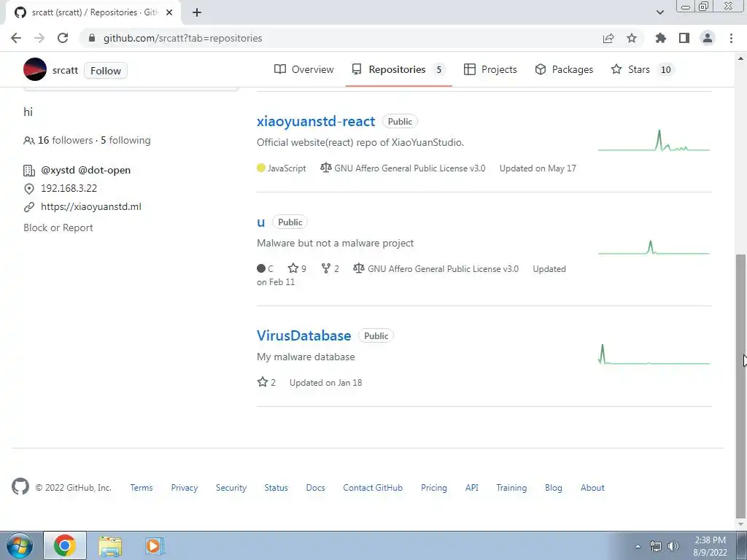Open the Pricing footer link
747x560 pixels.
coord(434,488)
